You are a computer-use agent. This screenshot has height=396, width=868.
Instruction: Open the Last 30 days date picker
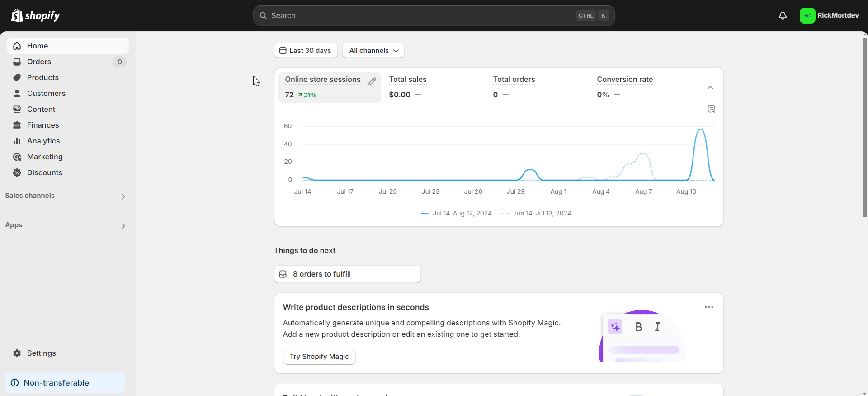click(x=306, y=51)
